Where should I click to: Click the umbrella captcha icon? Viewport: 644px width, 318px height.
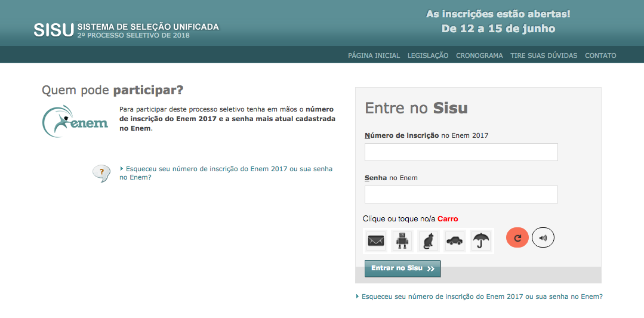(x=480, y=241)
